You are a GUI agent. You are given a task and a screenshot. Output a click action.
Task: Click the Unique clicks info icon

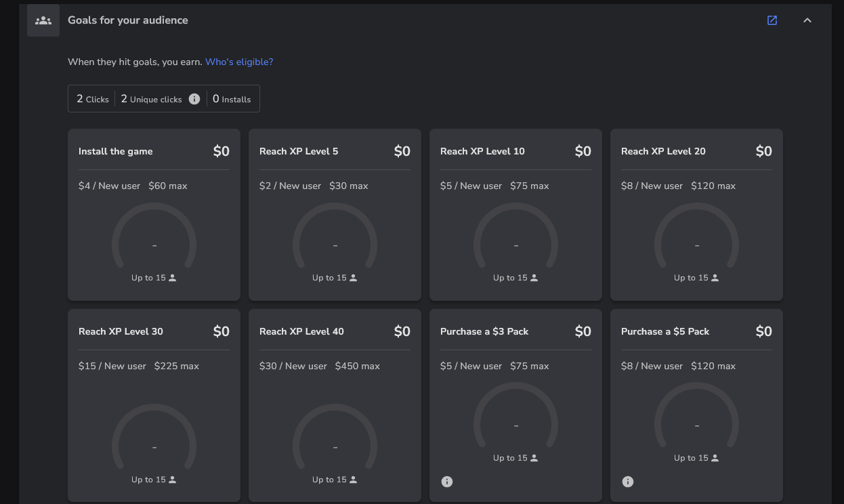coord(194,99)
